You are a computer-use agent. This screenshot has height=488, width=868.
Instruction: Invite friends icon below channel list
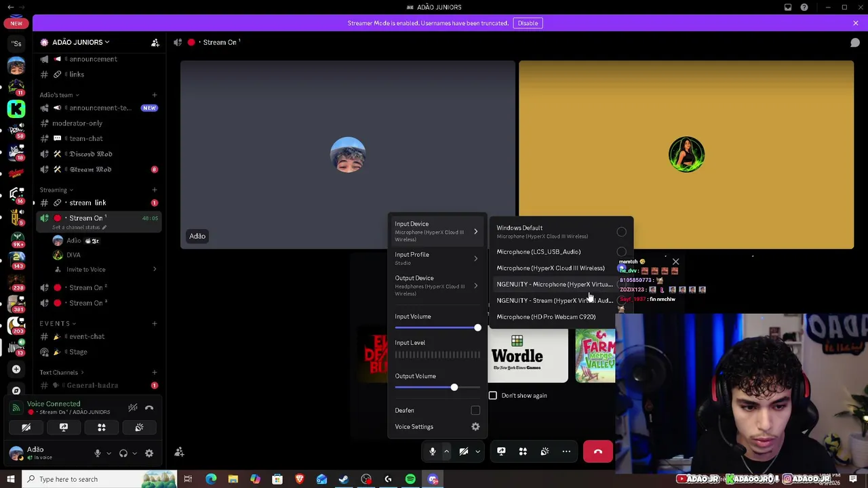179,452
